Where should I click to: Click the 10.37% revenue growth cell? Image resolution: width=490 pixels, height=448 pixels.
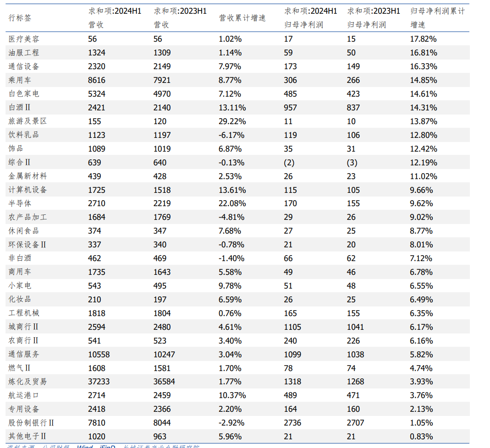tap(232, 395)
